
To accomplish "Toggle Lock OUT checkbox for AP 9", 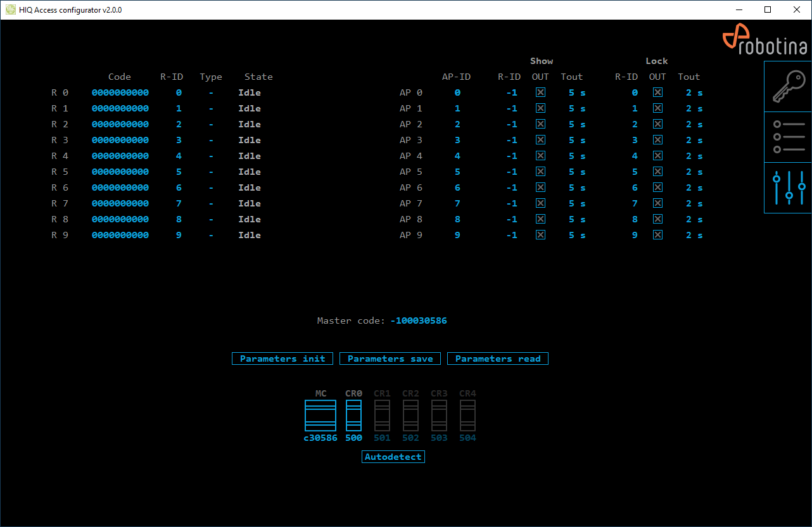I will (x=657, y=235).
